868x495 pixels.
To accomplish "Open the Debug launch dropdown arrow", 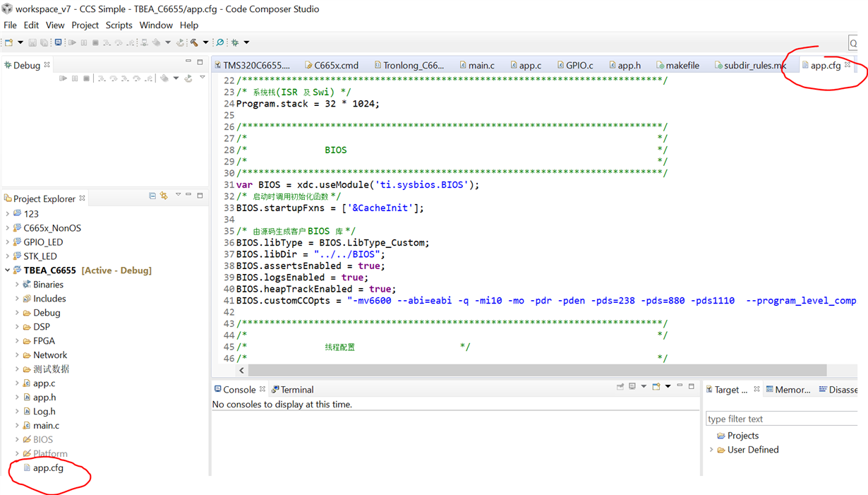I will (x=246, y=42).
